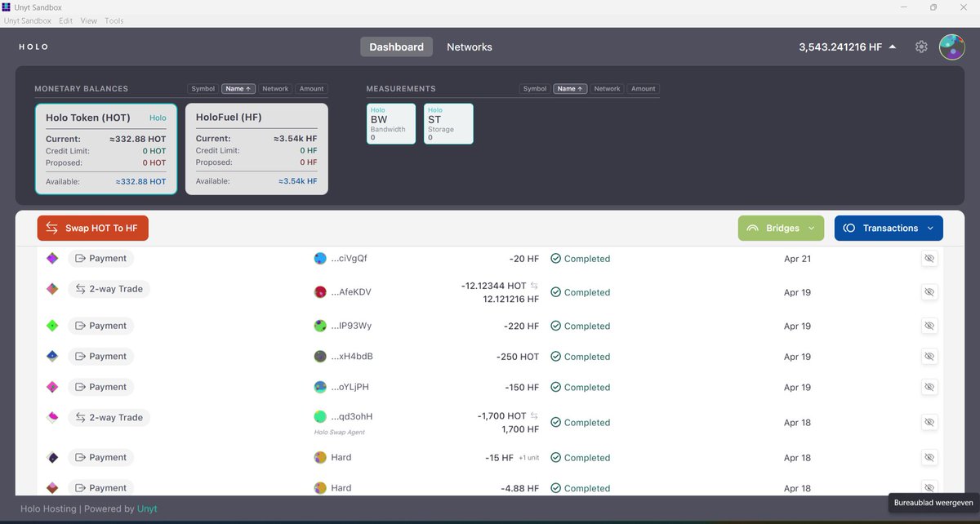Click the avatar of ...qd3ohH swap agent

pos(320,416)
